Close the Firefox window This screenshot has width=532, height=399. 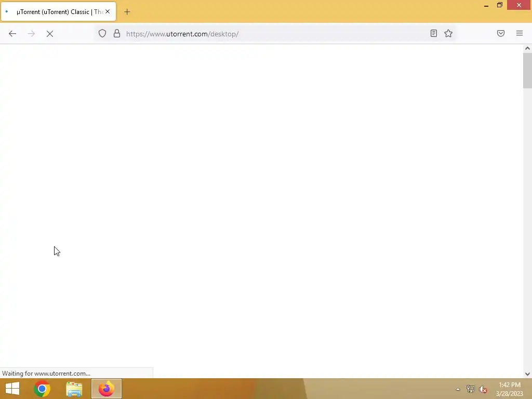tap(519, 5)
